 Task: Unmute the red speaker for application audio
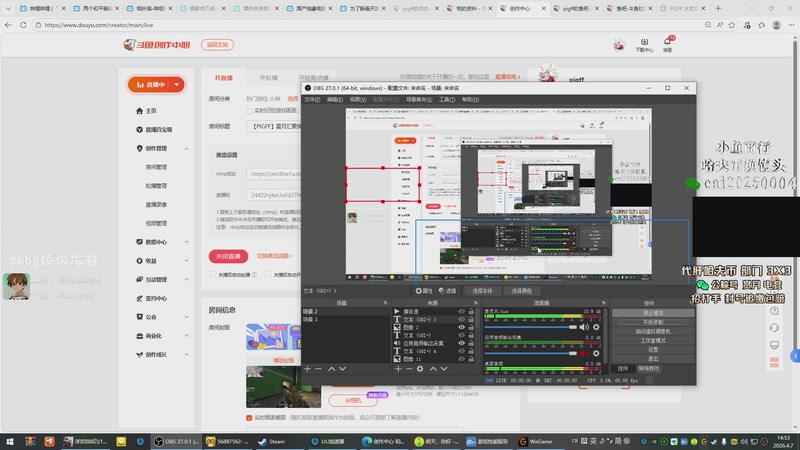coord(584,353)
